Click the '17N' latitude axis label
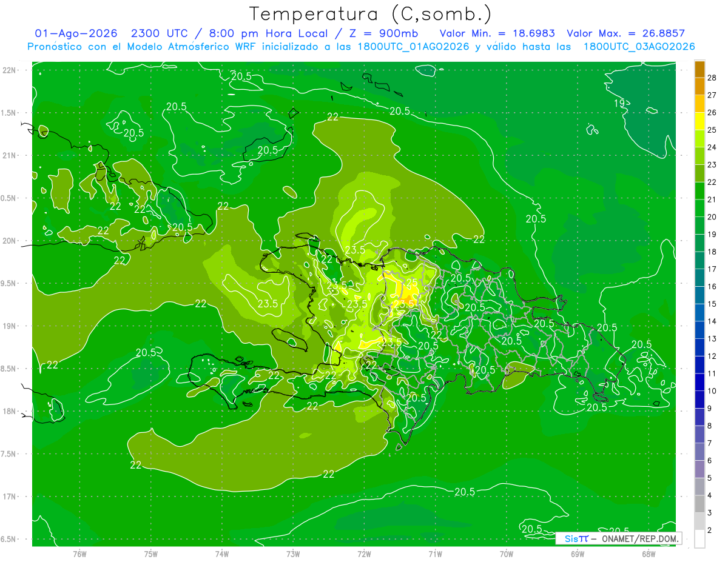Image resolution: width=728 pixels, height=562 pixels. pos(9,497)
